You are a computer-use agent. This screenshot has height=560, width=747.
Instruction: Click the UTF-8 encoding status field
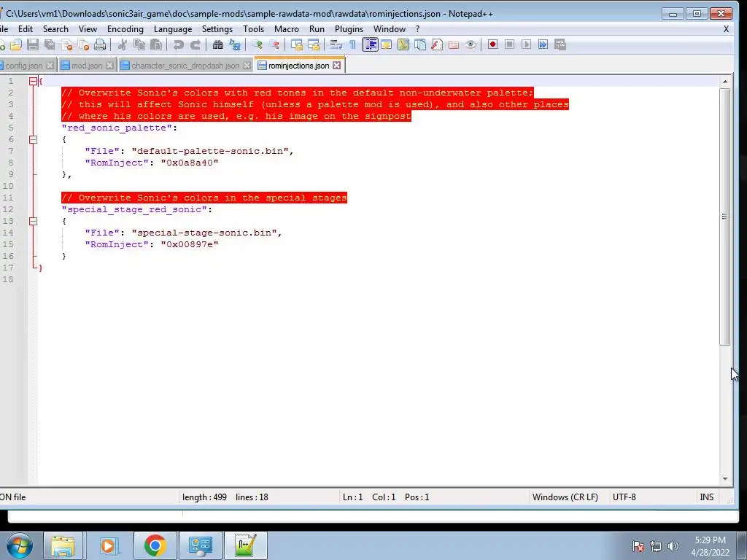point(624,497)
